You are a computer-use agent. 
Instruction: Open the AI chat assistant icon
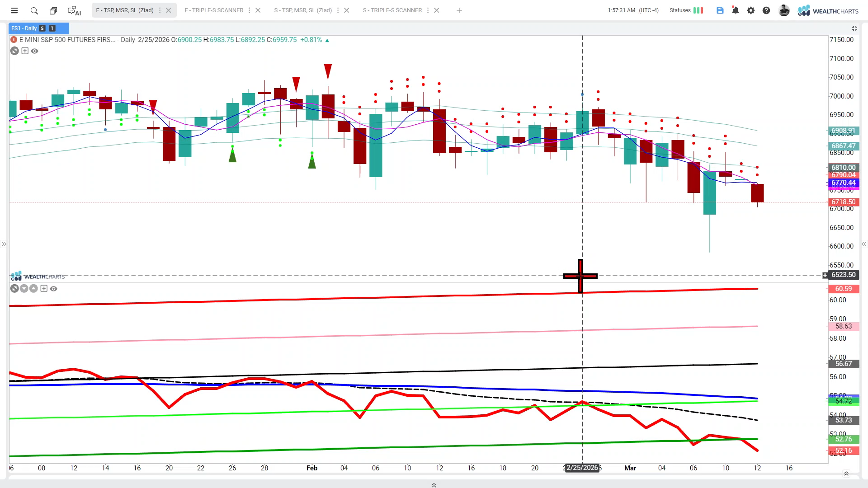coord(74,10)
